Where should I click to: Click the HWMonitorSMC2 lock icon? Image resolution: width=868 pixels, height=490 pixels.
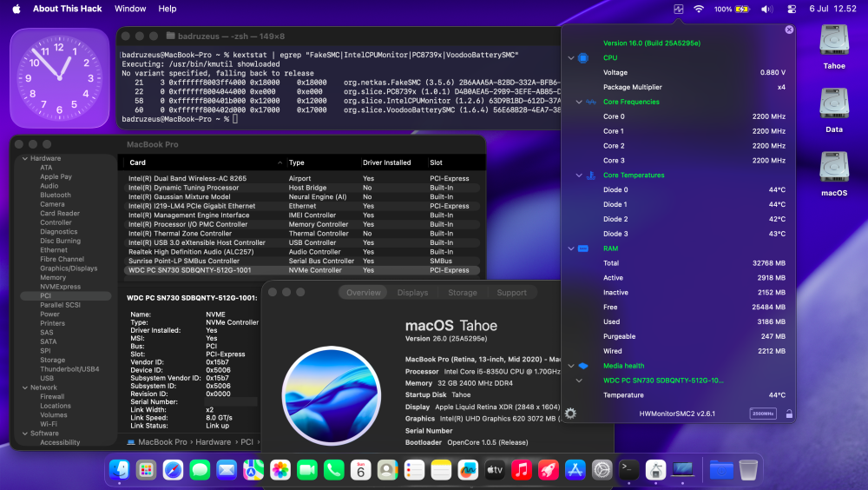tap(789, 414)
